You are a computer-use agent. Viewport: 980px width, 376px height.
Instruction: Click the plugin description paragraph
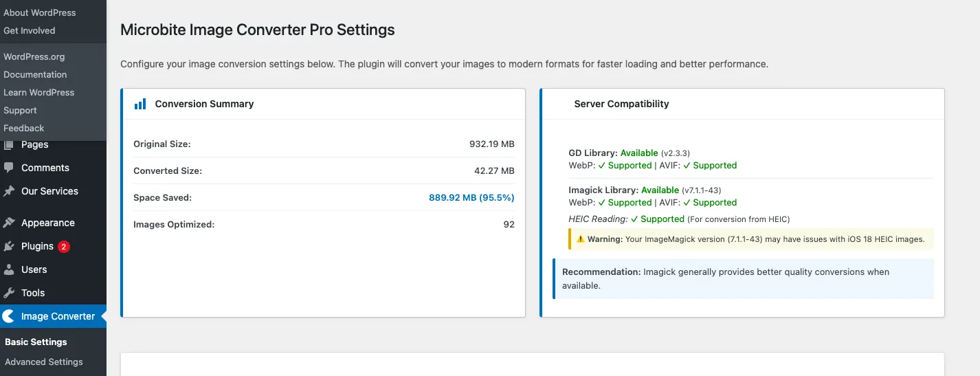tap(444, 64)
